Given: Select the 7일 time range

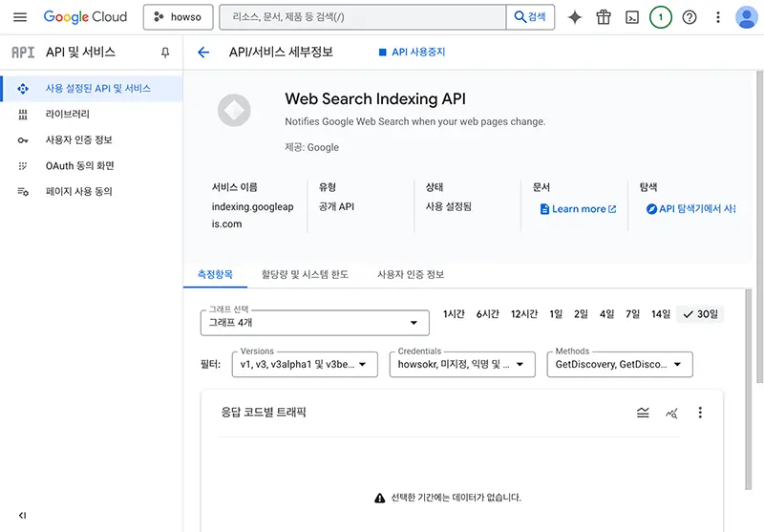Looking at the screenshot, I should (632, 314).
